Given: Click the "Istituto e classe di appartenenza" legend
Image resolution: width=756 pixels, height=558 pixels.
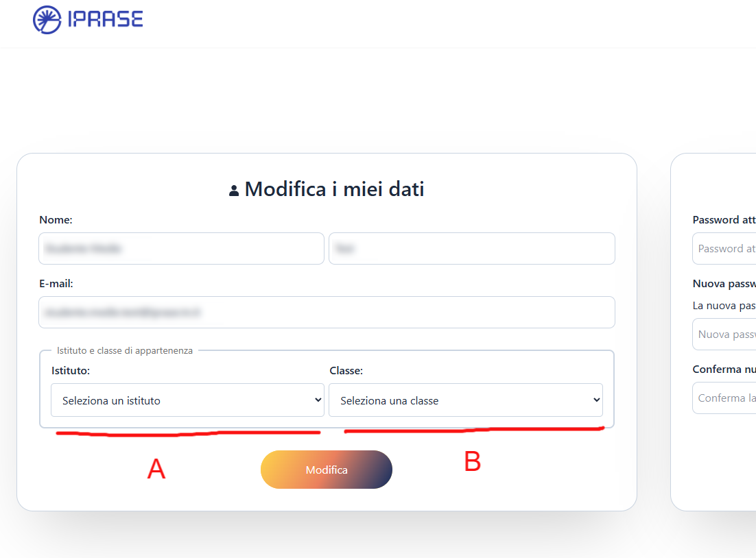Looking at the screenshot, I should 125,350.
